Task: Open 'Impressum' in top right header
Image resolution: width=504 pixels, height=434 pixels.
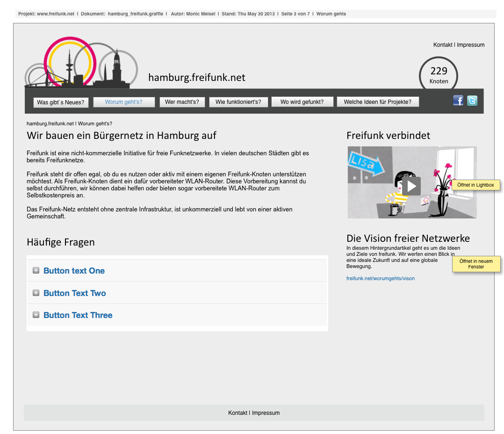Action: pyautogui.click(x=471, y=45)
